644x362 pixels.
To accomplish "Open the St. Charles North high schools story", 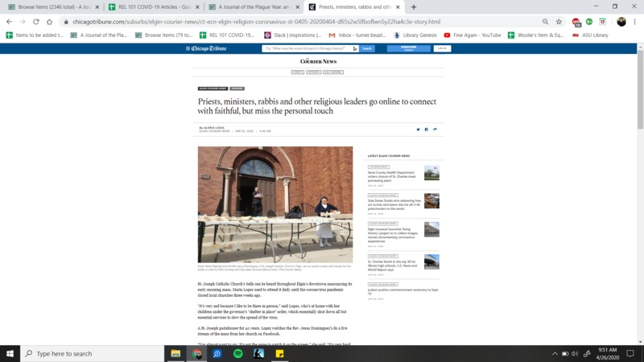I will tap(392, 265).
